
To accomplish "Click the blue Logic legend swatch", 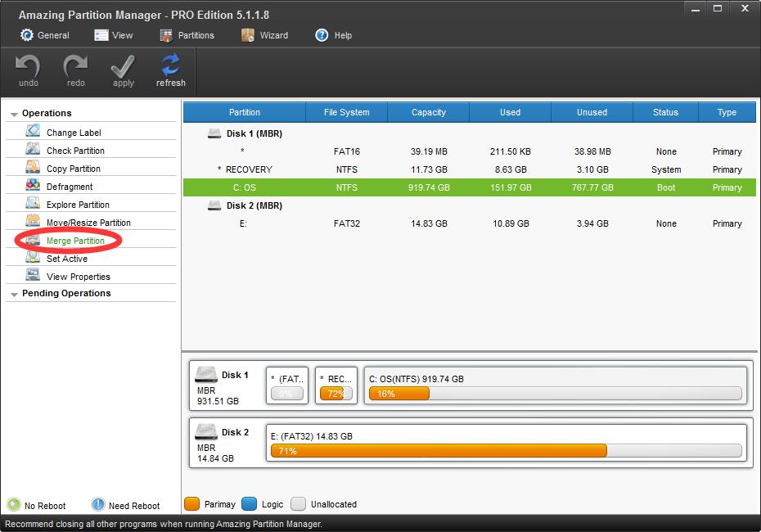I will (x=249, y=504).
